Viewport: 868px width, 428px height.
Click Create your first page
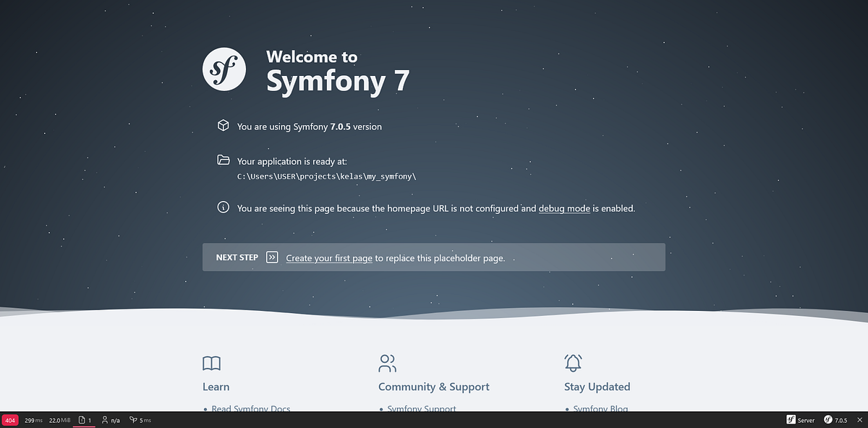click(x=328, y=258)
